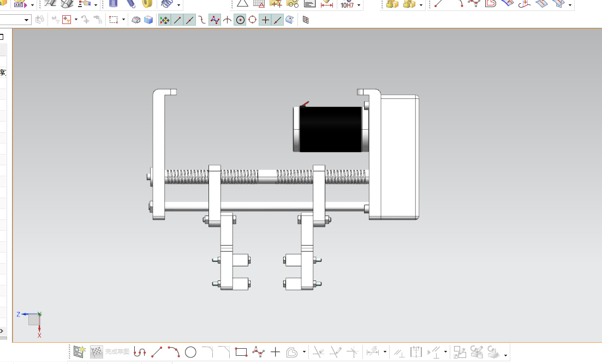Click the Quick Trim sketch icon
The image size is (602, 364).
pos(318,351)
